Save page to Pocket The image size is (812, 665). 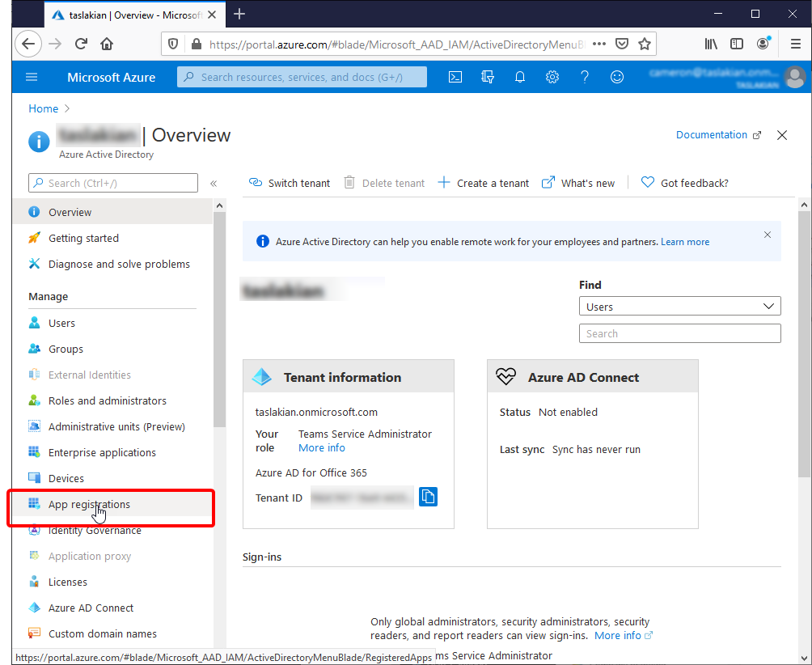(x=622, y=44)
